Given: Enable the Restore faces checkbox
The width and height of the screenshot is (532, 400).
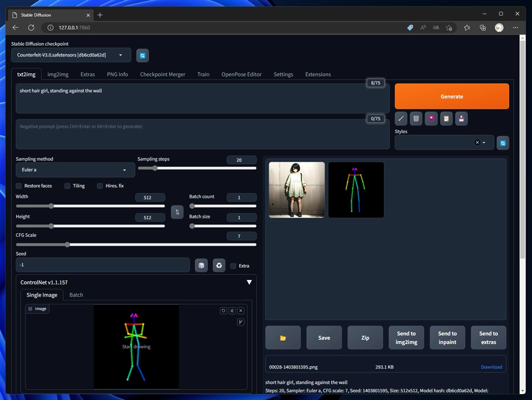Looking at the screenshot, I should 19,186.
